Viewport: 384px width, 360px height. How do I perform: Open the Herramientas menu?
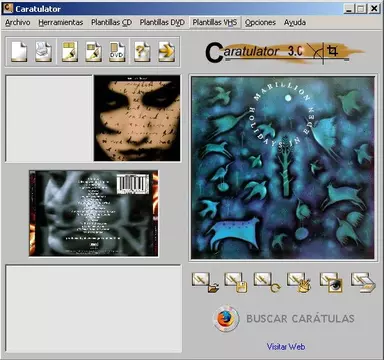[61, 23]
